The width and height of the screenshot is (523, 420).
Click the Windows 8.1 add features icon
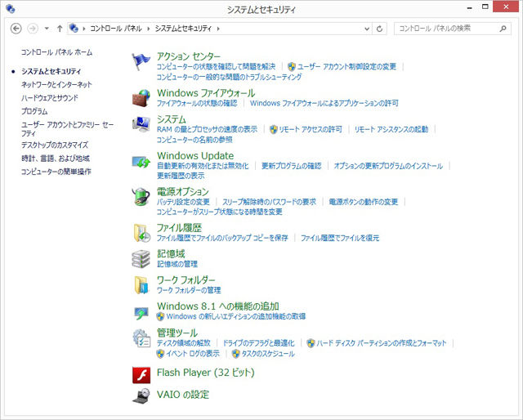click(141, 313)
